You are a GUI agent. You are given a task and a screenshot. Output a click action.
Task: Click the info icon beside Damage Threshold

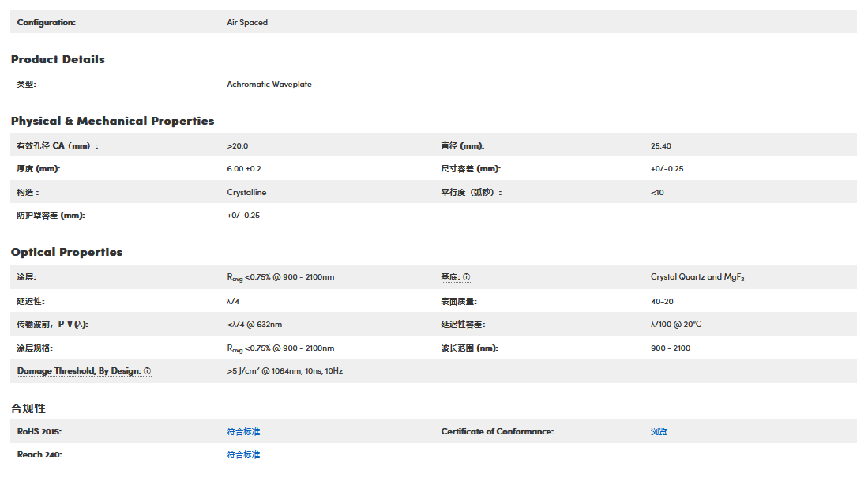click(x=147, y=371)
